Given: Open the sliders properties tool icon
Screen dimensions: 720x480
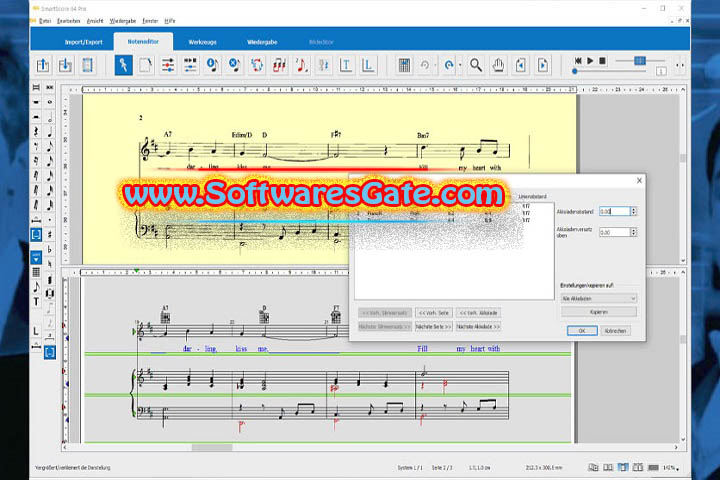Looking at the screenshot, I should 168,65.
